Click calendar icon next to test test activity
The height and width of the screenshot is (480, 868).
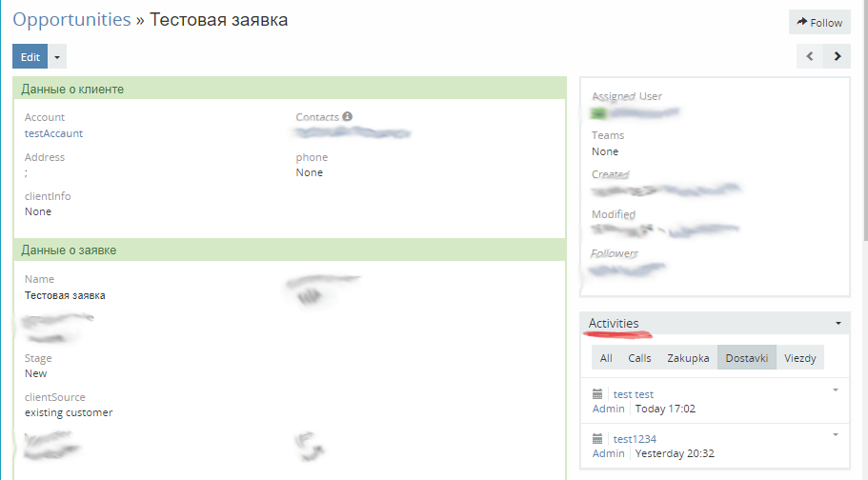pyautogui.click(x=597, y=394)
